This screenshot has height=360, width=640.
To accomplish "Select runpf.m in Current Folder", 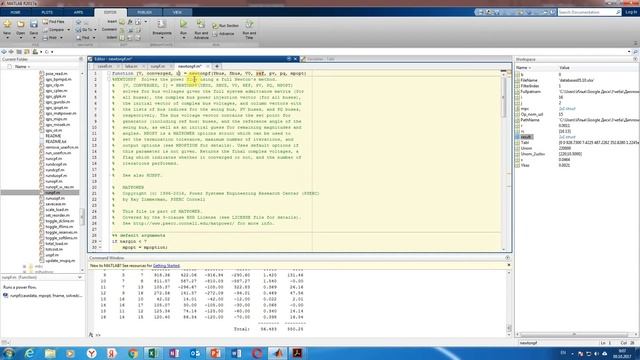I will (x=52, y=193).
